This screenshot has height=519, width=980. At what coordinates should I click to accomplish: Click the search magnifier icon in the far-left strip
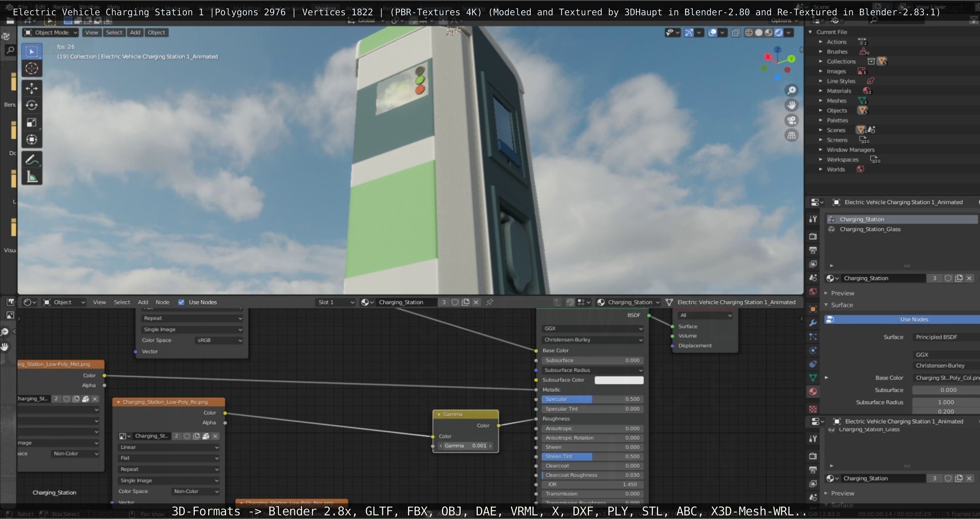(10, 50)
